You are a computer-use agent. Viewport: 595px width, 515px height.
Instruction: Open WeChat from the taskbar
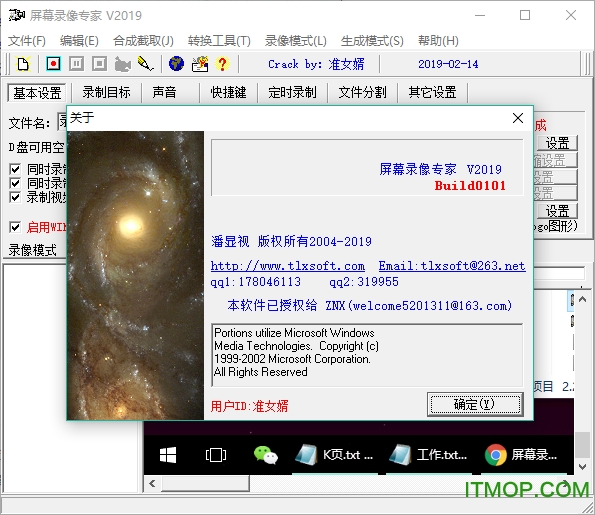(266, 455)
